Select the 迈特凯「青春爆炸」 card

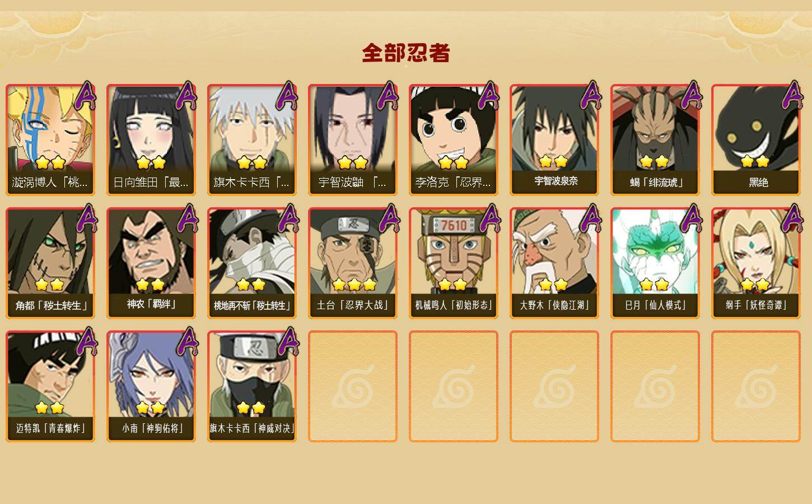point(50,386)
